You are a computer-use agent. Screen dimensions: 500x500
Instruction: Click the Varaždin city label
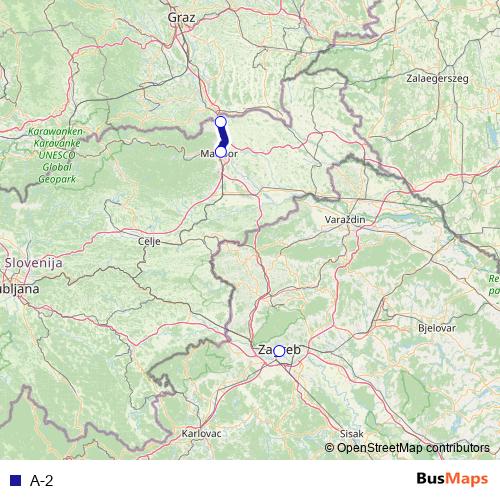(x=345, y=219)
